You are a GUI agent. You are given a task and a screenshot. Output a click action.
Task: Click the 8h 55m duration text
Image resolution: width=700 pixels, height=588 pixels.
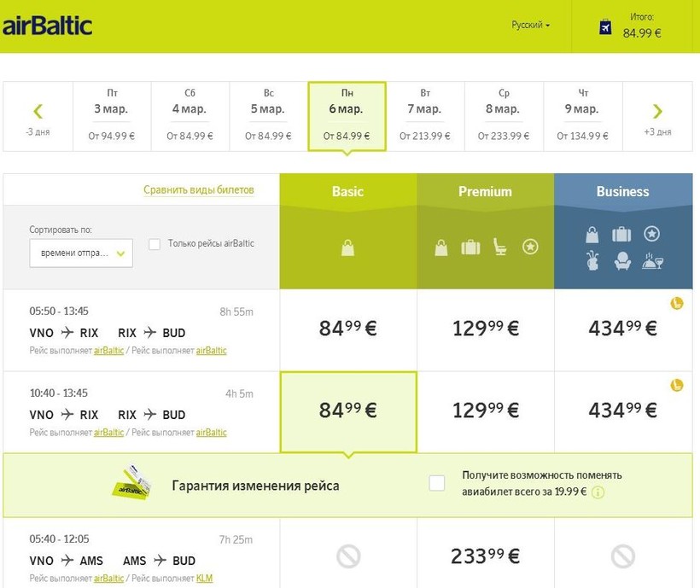point(236,311)
